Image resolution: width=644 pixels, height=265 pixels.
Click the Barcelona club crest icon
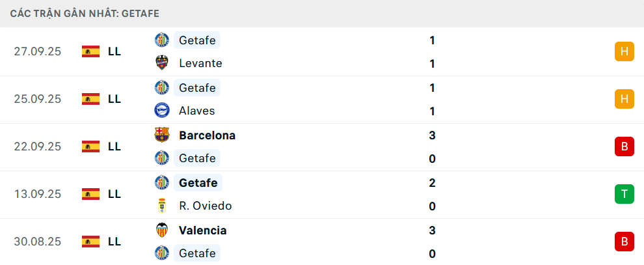161,135
